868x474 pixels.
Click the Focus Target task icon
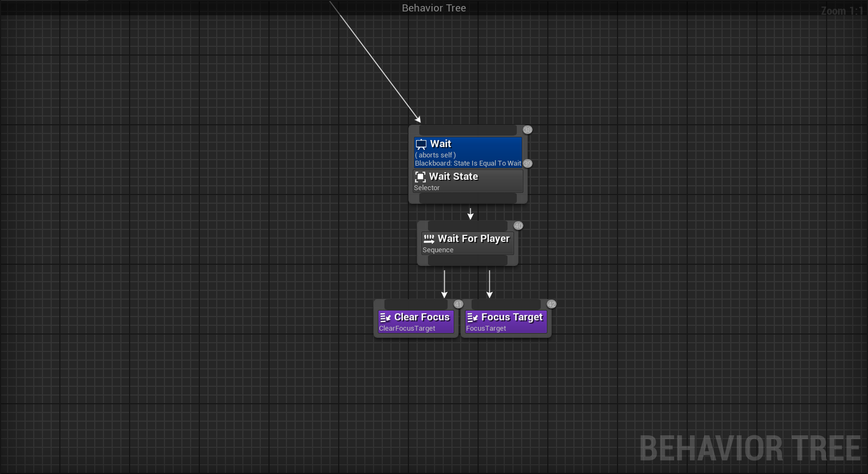click(x=473, y=318)
